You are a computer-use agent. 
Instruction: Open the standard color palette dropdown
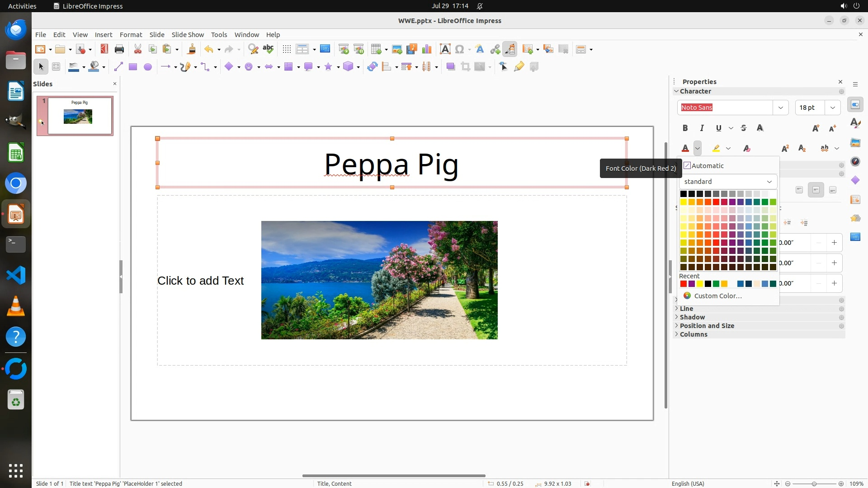728,182
